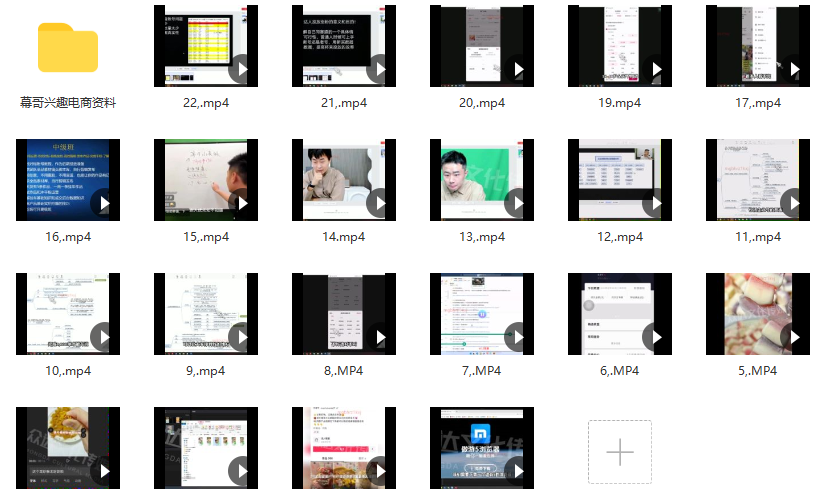Click the play button on 22,.mp4
813x495 pixels.
240,69
